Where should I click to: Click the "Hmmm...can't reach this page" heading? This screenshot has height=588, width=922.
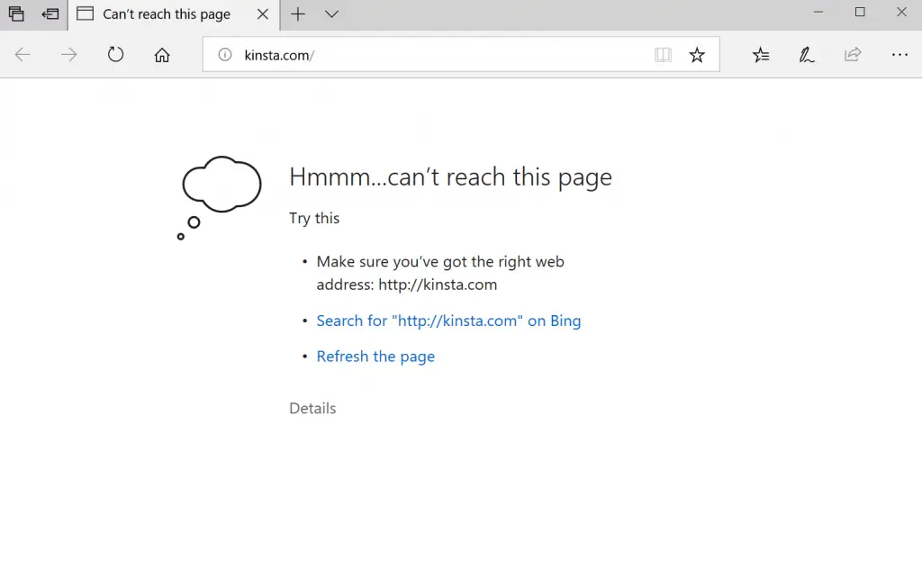(450, 177)
